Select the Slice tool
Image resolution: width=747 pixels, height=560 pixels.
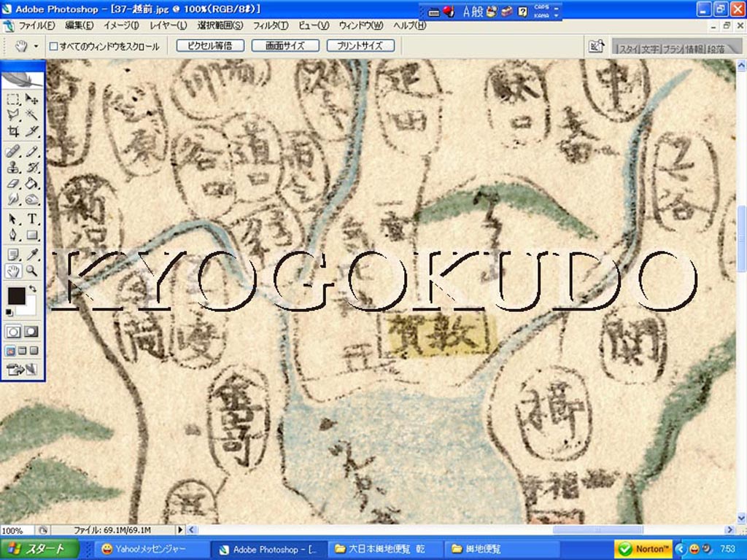tap(31, 131)
